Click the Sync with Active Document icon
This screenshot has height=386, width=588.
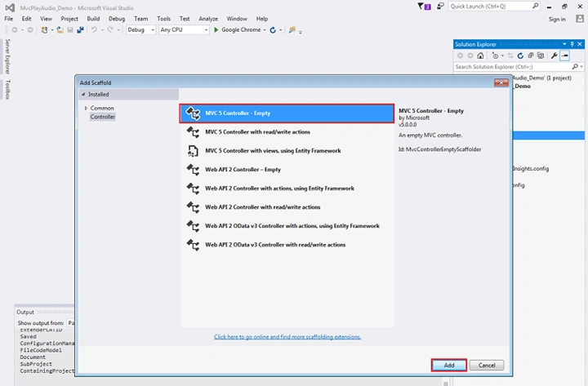(510, 55)
